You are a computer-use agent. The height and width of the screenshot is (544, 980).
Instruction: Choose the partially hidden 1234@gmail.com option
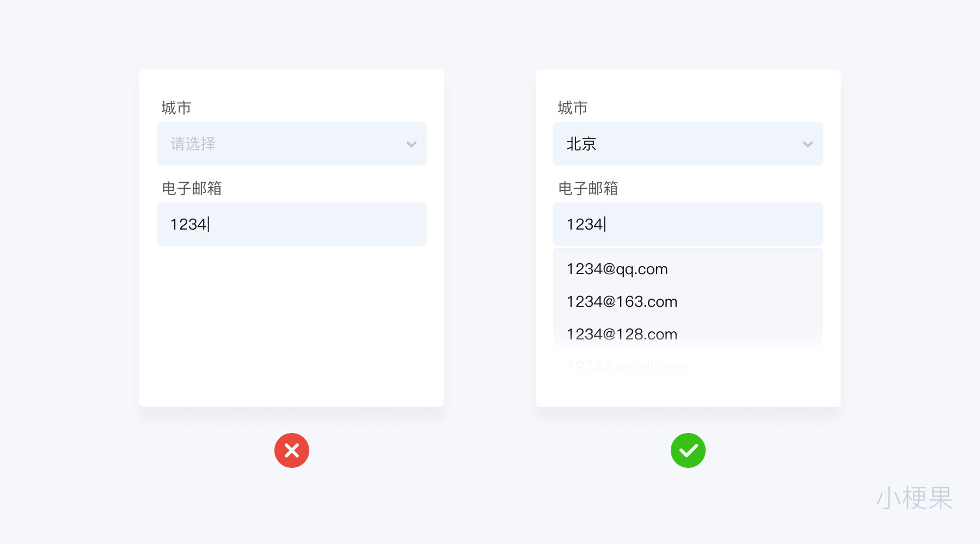tap(627, 366)
